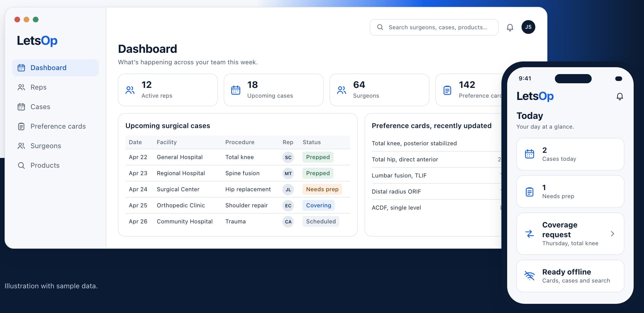Go to Cases in the sidebar
644x313 pixels.
[55, 107]
